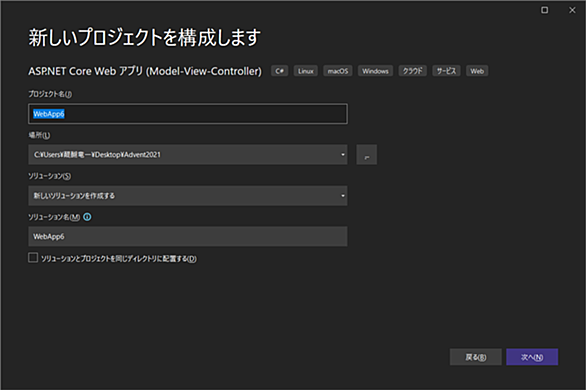Screen dimensions: 586x390
Task: Open the 新しいソリューションを作成する combo box
Action: coord(188,196)
